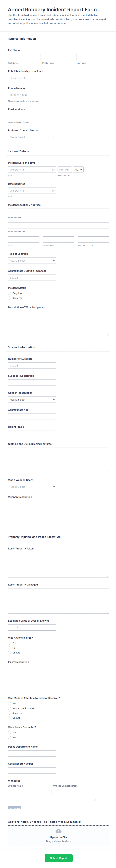The height and width of the screenshot is (868, 116).
Task: Expand Type of Location dropdown
Action: point(32,260)
